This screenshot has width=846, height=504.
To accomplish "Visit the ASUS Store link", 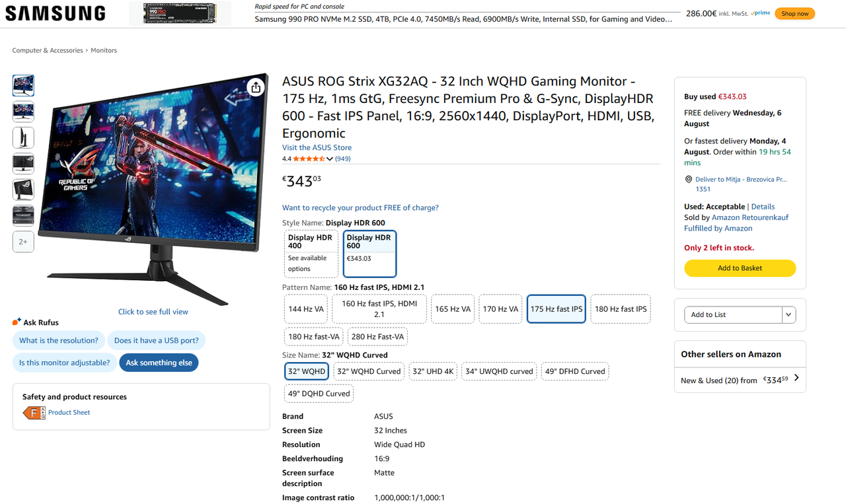I will coord(317,147).
